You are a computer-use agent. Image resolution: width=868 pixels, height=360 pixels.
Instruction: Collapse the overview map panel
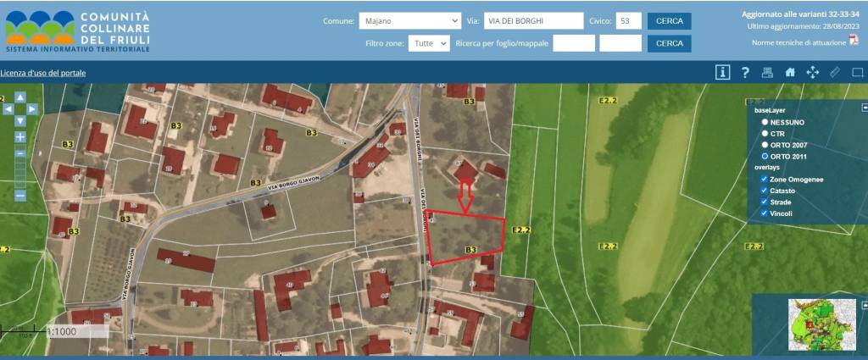pos(864,305)
